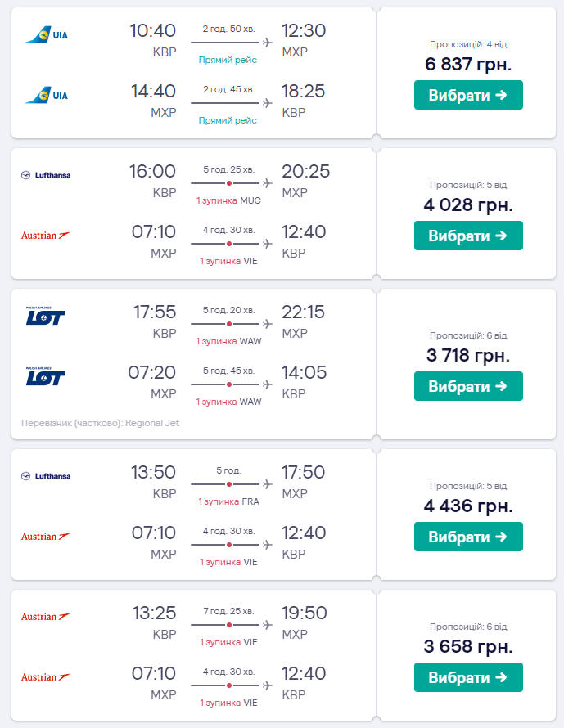Click the "1 зупинка MUC" stop label
This screenshot has height=728, width=564.
tap(228, 200)
